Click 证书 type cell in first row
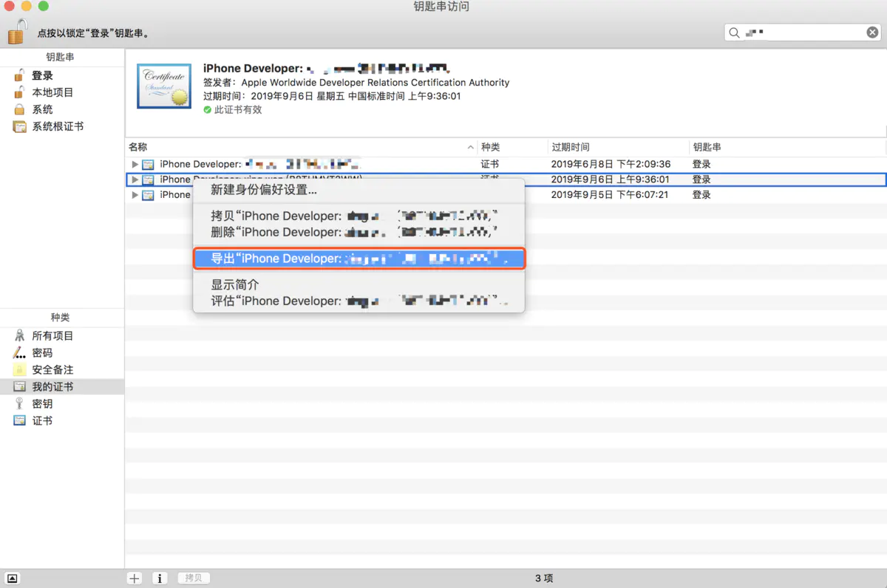This screenshot has height=588, width=887. 489,164
